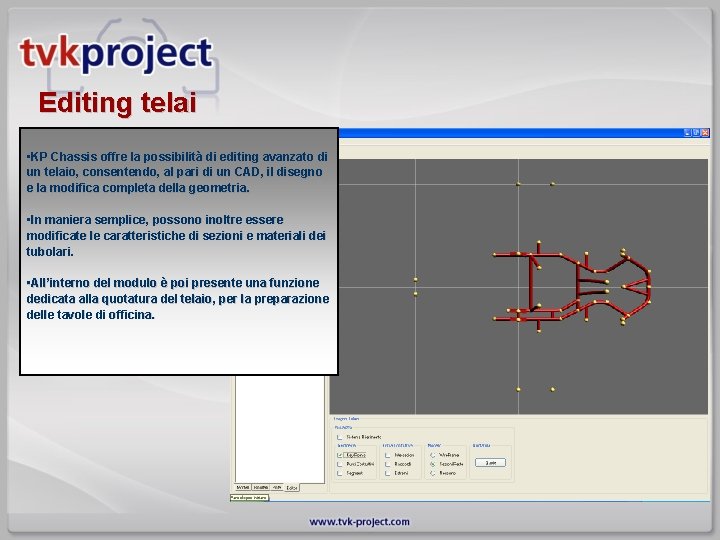720x540 pixels.
Task: Tick the Raccordi checkbox
Action: coord(388,464)
